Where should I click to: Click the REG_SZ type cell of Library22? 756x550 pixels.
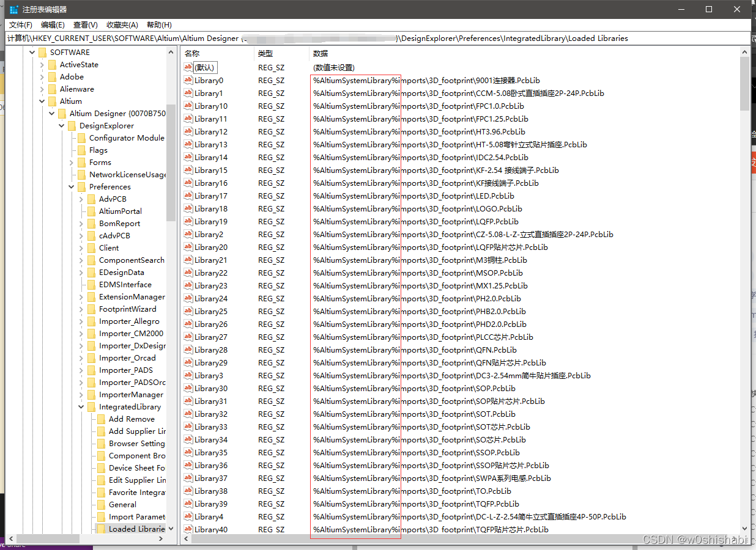point(272,273)
